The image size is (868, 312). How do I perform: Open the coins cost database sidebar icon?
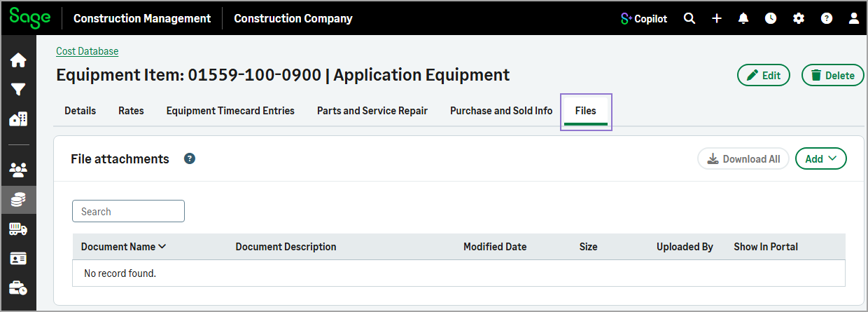pyautogui.click(x=18, y=200)
